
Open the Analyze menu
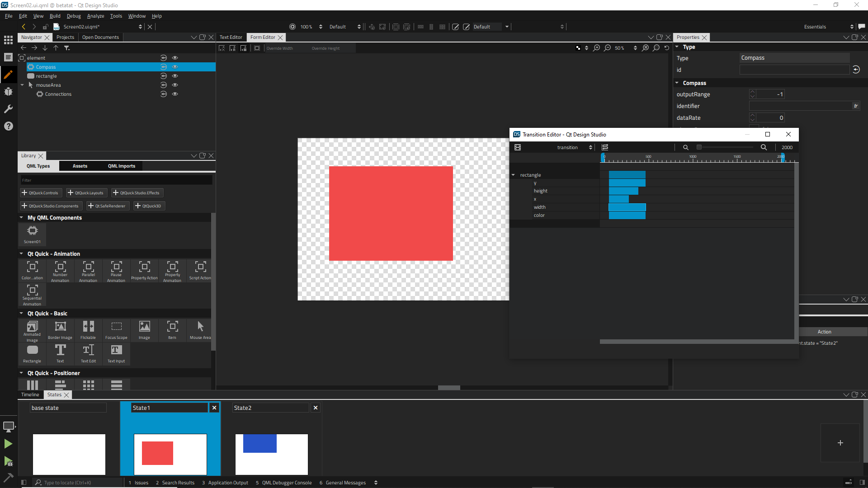coord(95,16)
